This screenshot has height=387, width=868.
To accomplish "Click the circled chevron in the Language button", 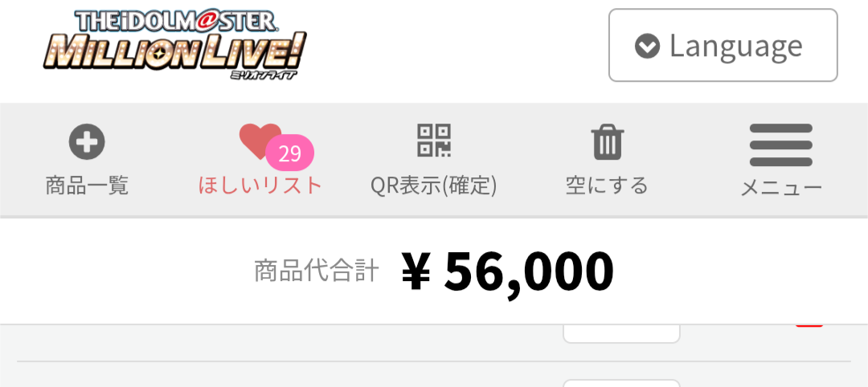I will click(647, 46).
